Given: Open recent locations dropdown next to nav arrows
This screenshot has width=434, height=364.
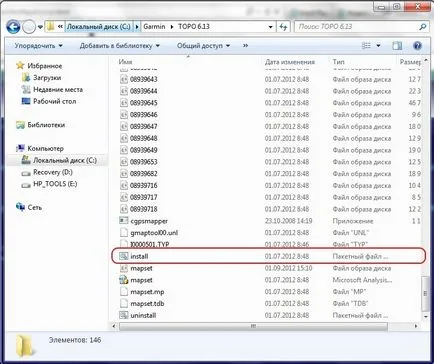Looking at the screenshot, I should [x=40, y=27].
